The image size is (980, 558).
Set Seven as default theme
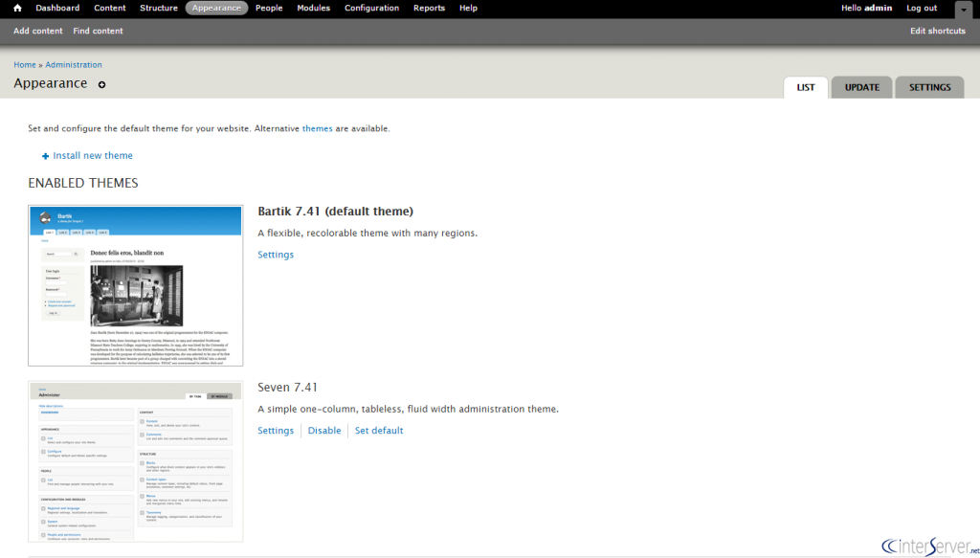tap(379, 431)
